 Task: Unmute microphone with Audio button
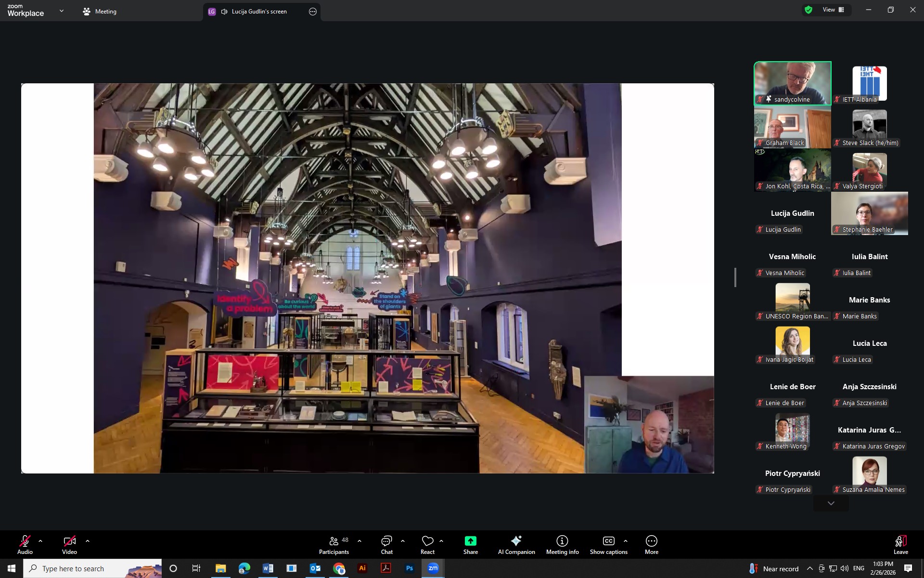point(25,545)
